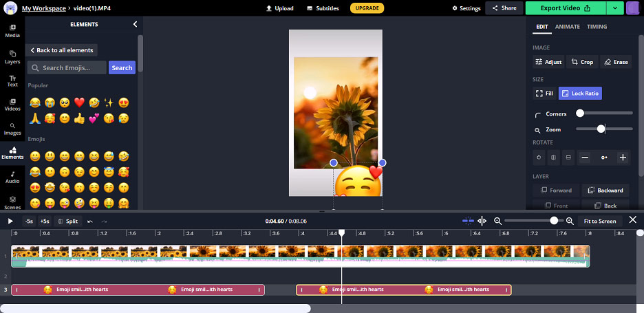The image size is (644, 313).
Task: Adjust the Corners slider
Action: pos(604,113)
